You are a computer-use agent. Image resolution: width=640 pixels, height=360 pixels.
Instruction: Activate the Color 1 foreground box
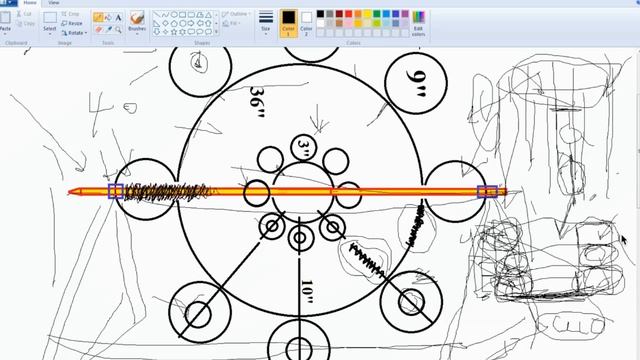(x=288, y=24)
